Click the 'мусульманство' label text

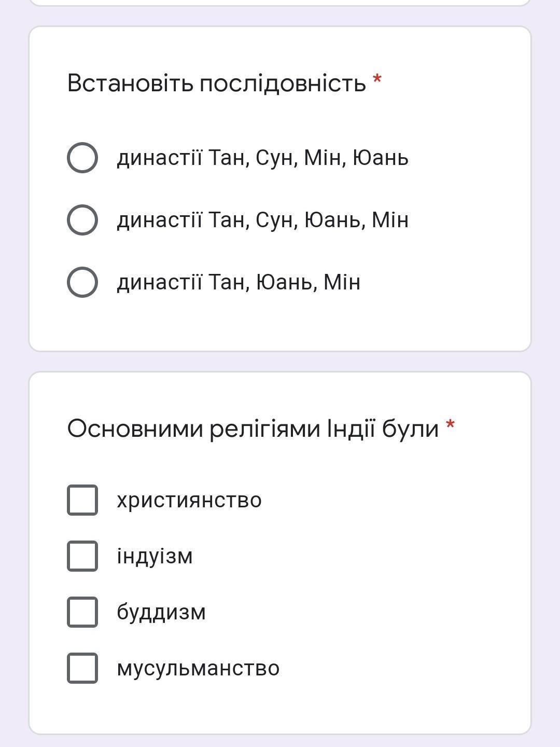(198, 669)
